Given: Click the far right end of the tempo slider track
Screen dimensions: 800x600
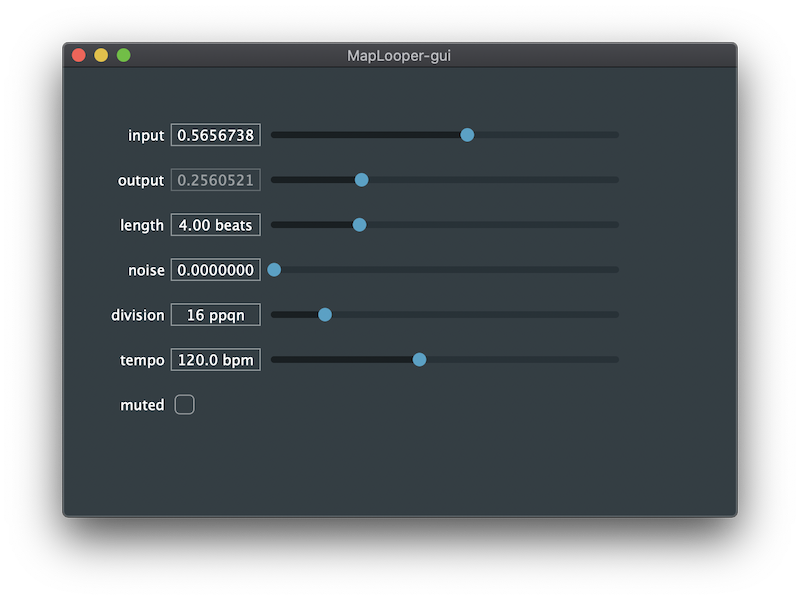Looking at the screenshot, I should [x=616, y=360].
